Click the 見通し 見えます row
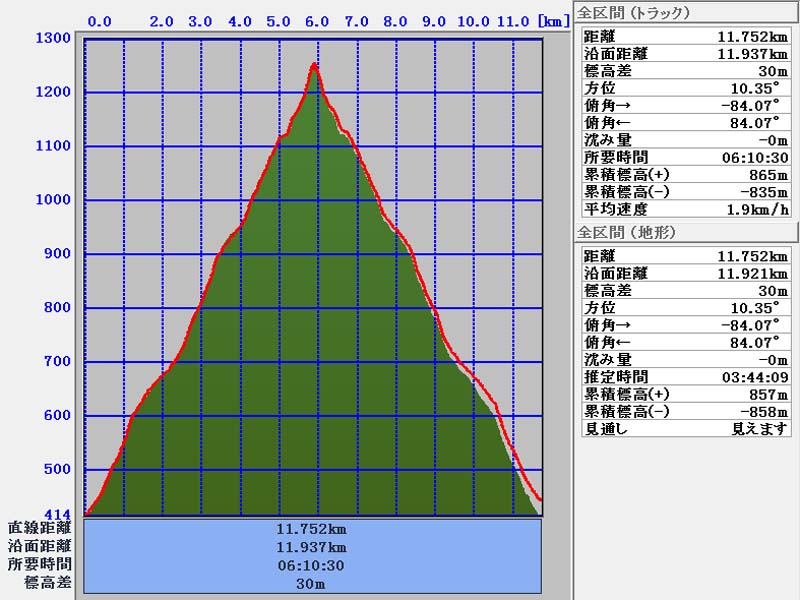This screenshot has width=800, height=600. (x=686, y=429)
